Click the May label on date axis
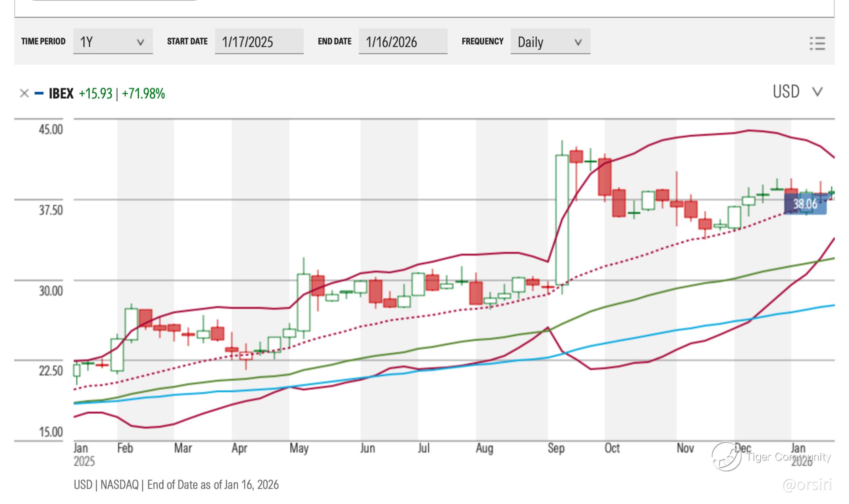 coord(299,448)
